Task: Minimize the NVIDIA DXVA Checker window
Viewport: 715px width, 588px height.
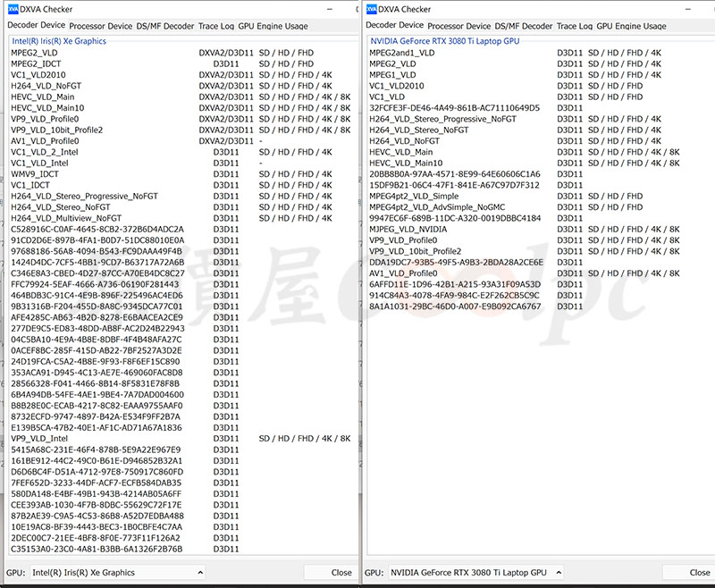Action: click(x=688, y=9)
